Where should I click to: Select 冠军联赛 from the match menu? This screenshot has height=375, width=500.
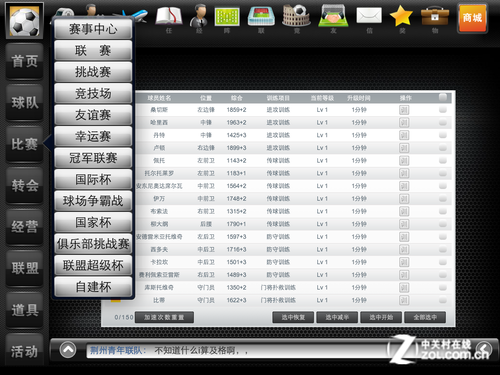[x=93, y=158]
